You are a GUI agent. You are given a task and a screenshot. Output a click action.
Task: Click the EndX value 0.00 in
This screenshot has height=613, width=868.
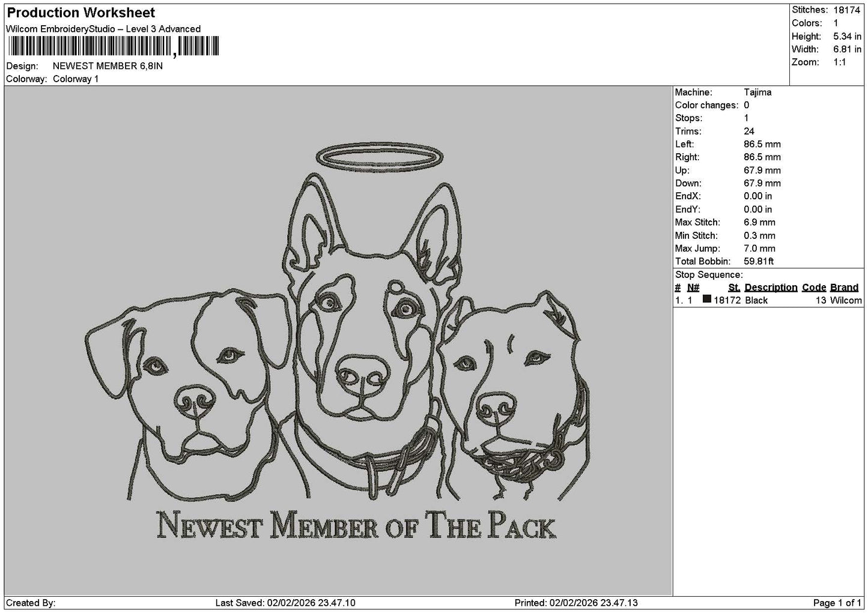(758, 196)
